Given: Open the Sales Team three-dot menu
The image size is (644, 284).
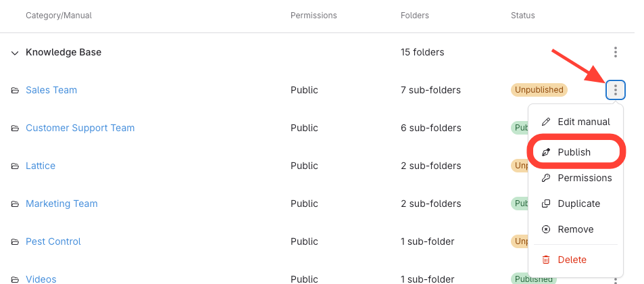Looking at the screenshot, I should pos(615,90).
